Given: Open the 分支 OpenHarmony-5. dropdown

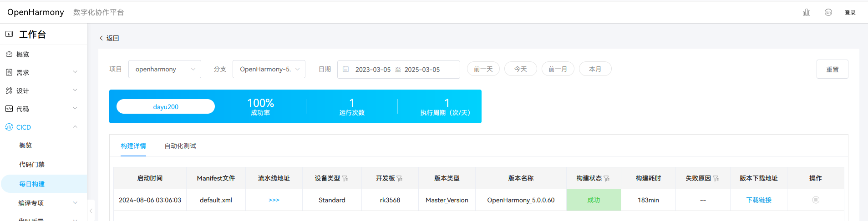Looking at the screenshot, I should click(269, 69).
